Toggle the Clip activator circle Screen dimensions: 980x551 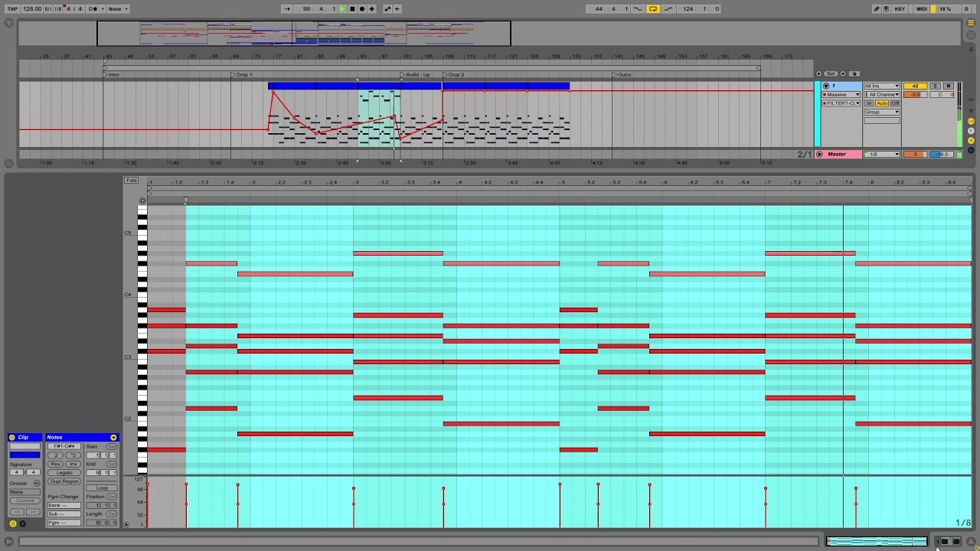(x=12, y=437)
